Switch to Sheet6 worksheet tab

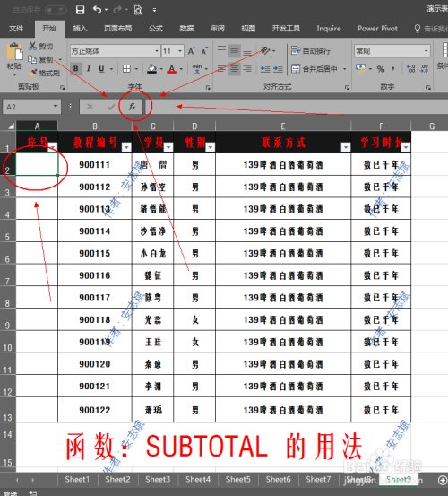279,480
